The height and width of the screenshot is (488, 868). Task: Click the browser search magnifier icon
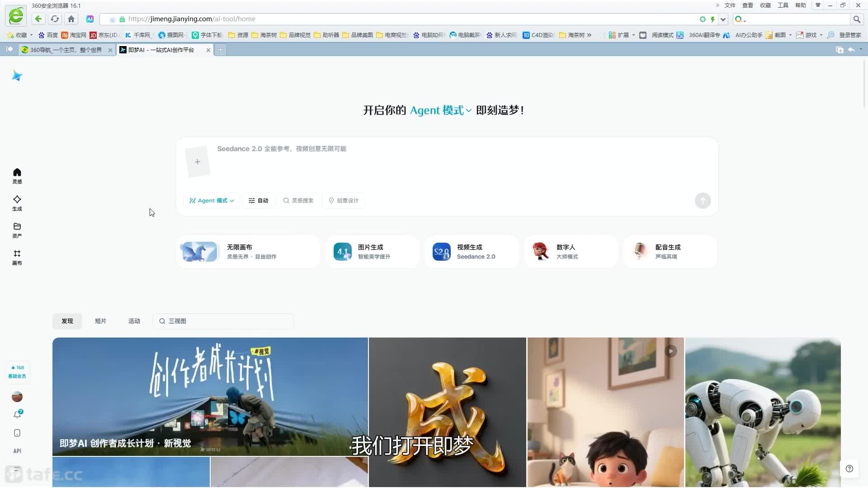coord(857,19)
